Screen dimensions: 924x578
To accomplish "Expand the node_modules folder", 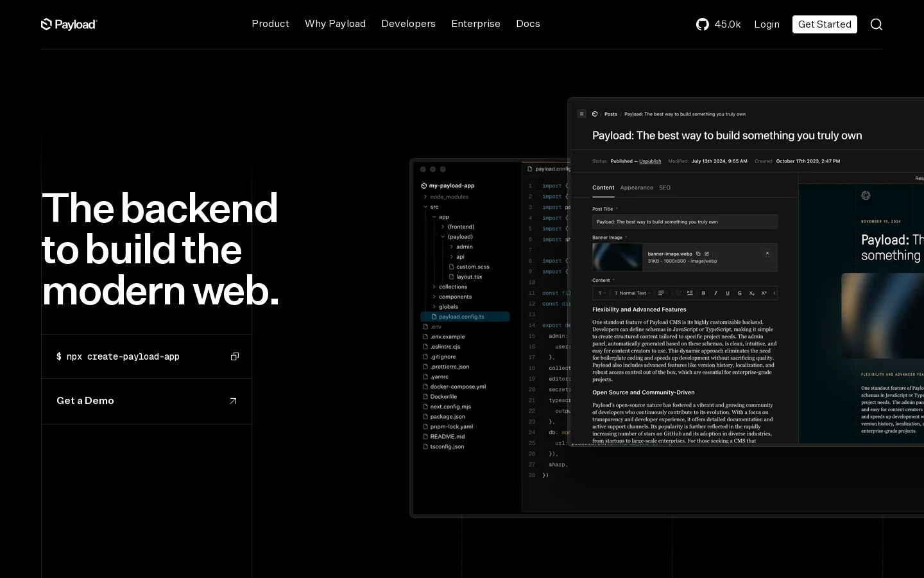I will 445,197.
